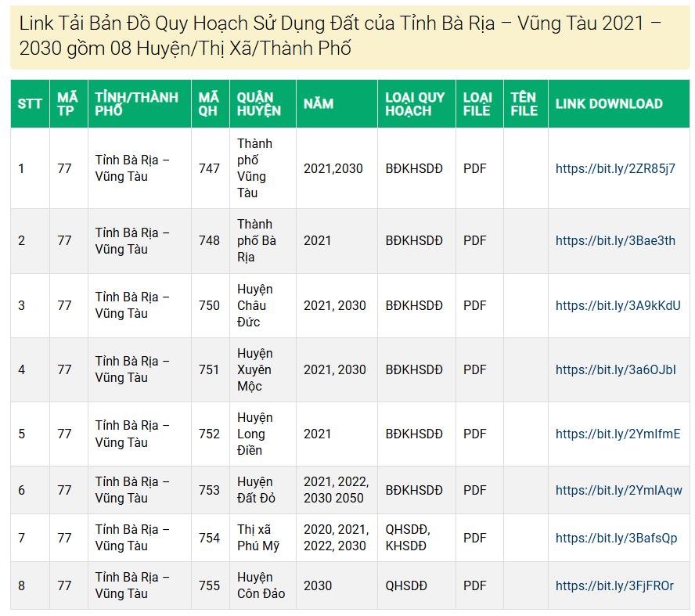Viewport: 695px width, 616px height.
Task: Select the 'QHSDĐ, KHSDĐ' planning type cell
Action: tap(406, 538)
